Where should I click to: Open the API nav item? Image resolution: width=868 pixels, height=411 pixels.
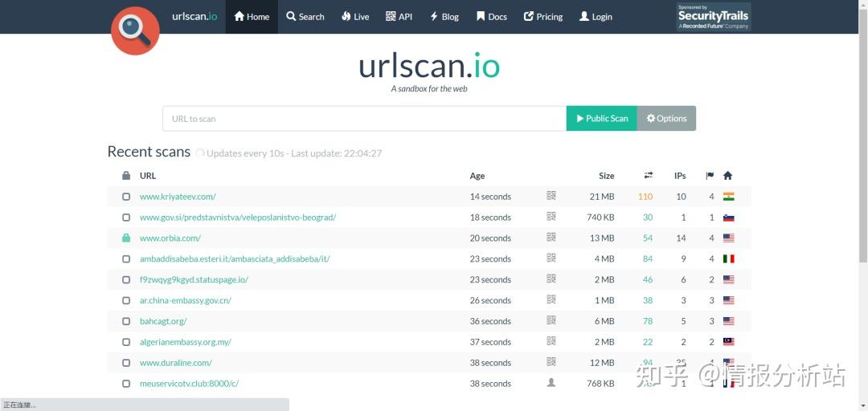click(399, 17)
